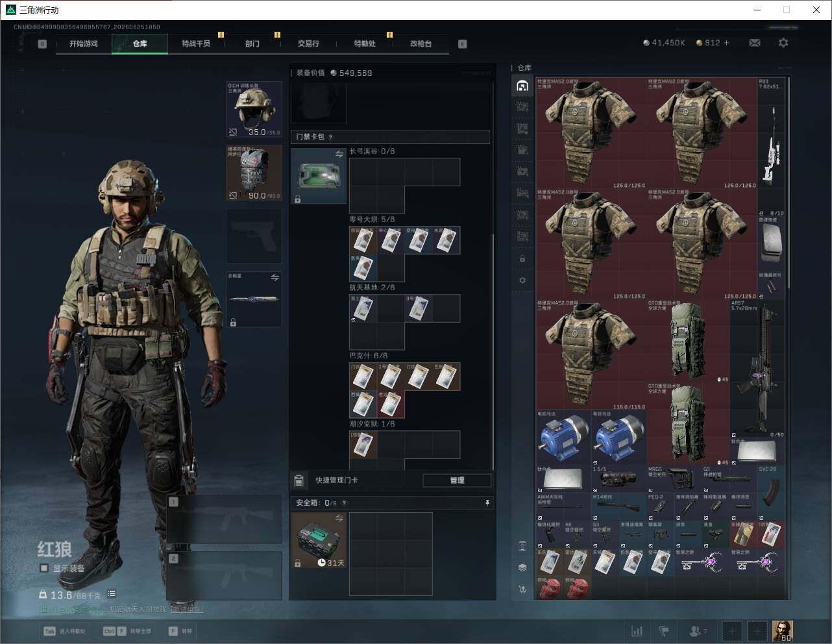Click the padlock icon in warehouse sidebar

click(522, 258)
